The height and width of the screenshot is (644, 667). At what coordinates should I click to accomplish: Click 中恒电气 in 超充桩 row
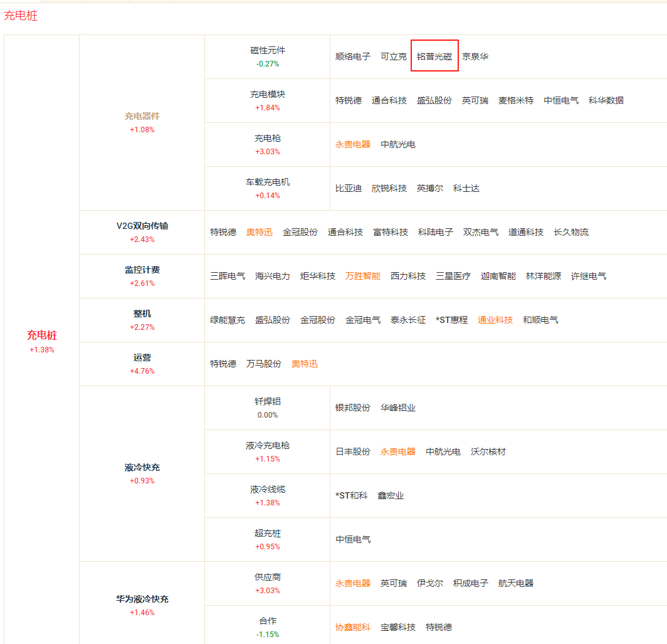point(353,539)
